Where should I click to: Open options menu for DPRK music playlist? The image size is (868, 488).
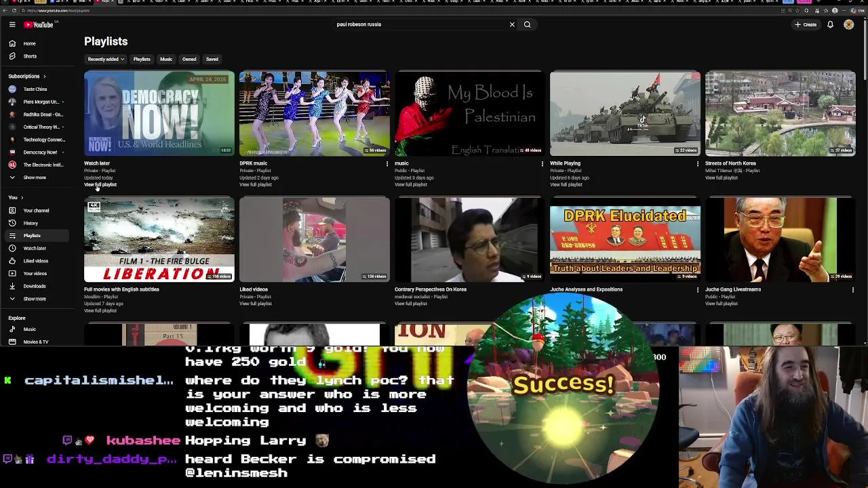pyautogui.click(x=387, y=163)
